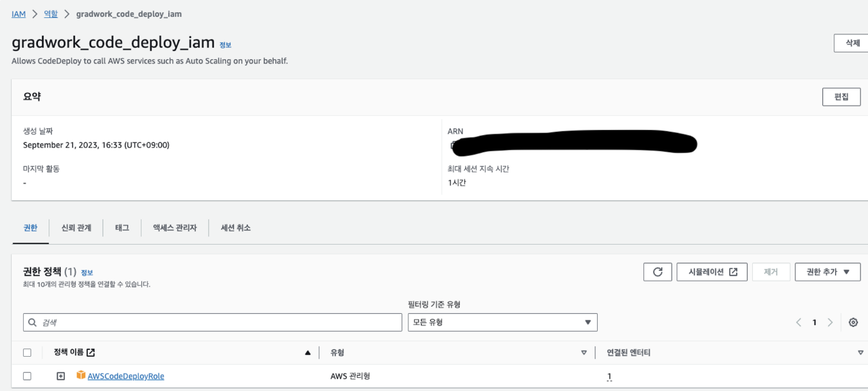868x391 pixels.
Task: Go to 역할 breadcrumb link
Action: [50, 14]
